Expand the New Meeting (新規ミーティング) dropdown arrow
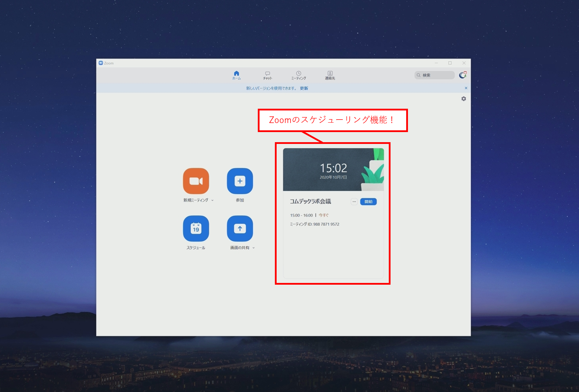 point(213,200)
